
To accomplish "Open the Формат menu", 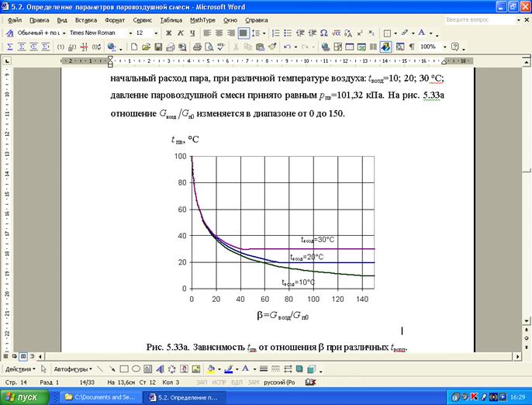I will [115, 20].
